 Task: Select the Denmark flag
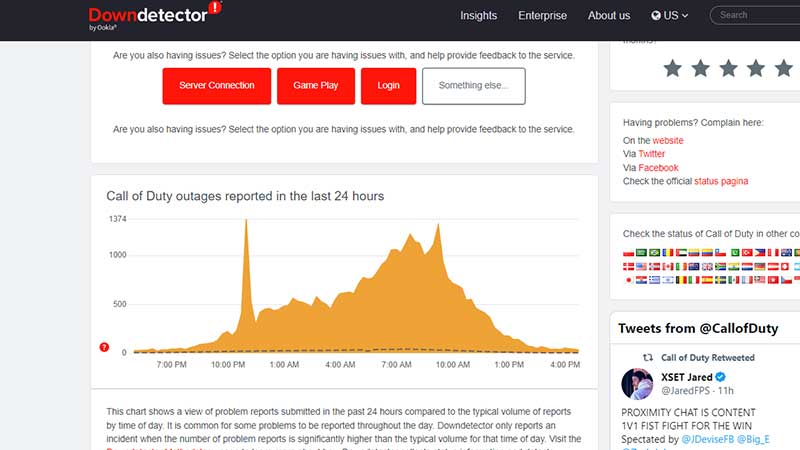click(x=629, y=266)
